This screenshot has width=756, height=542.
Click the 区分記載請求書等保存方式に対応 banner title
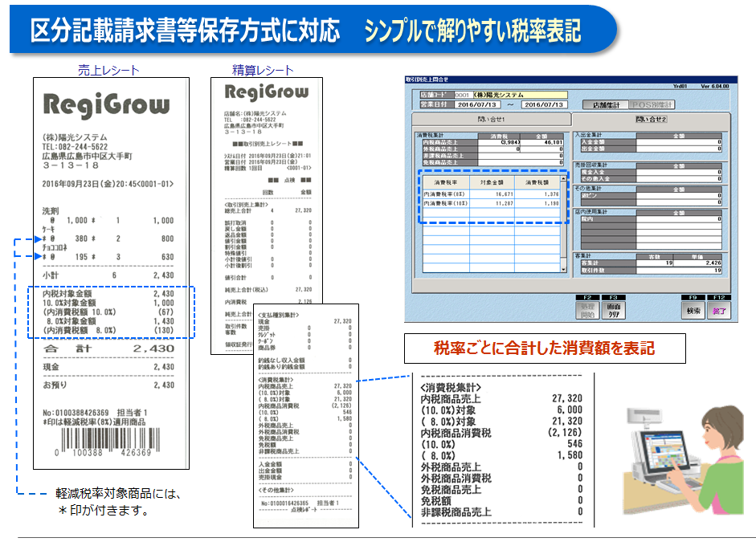[185, 31]
